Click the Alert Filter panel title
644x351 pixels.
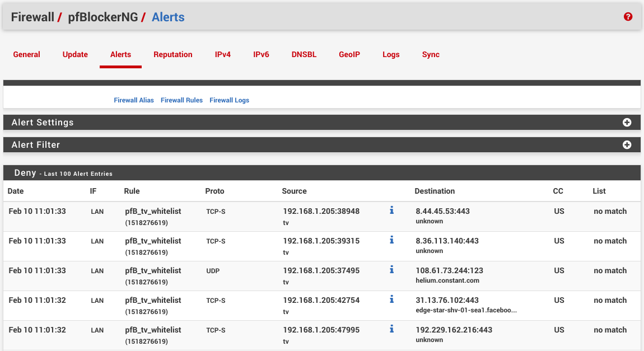pos(36,144)
